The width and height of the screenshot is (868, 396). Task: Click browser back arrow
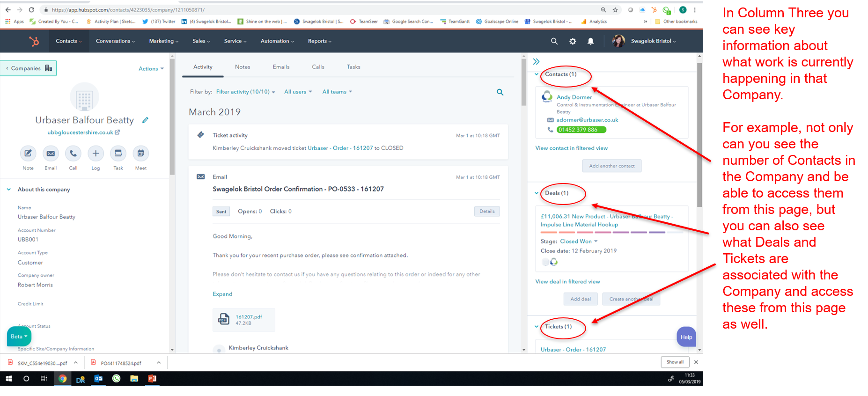8,9
